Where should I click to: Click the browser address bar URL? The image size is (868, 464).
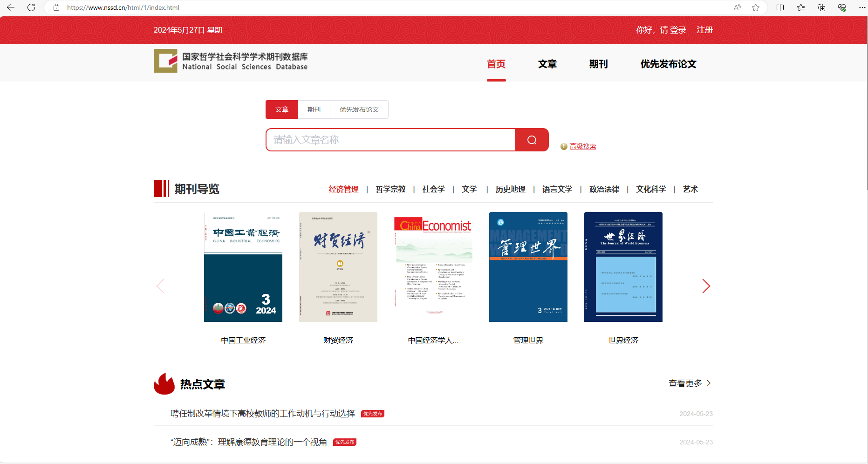123,7
